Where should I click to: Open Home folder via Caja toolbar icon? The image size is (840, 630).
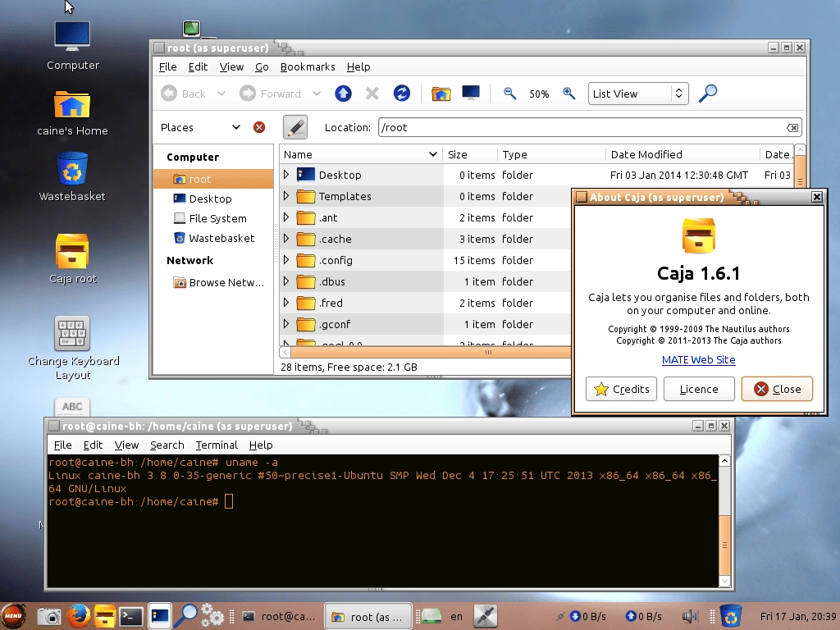point(441,94)
